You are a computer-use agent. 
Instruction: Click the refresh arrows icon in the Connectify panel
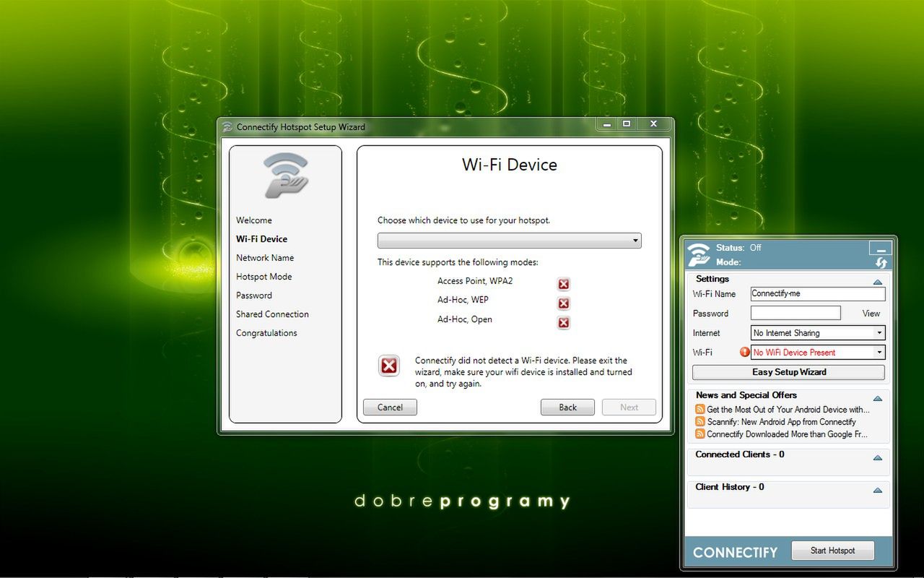(881, 263)
